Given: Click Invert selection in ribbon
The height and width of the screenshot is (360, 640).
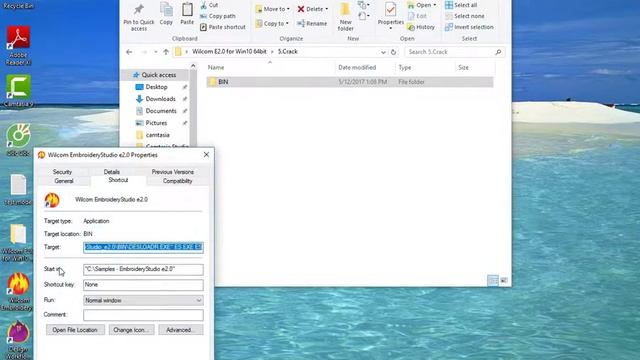Looking at the screenshot, I should point(469,27).
